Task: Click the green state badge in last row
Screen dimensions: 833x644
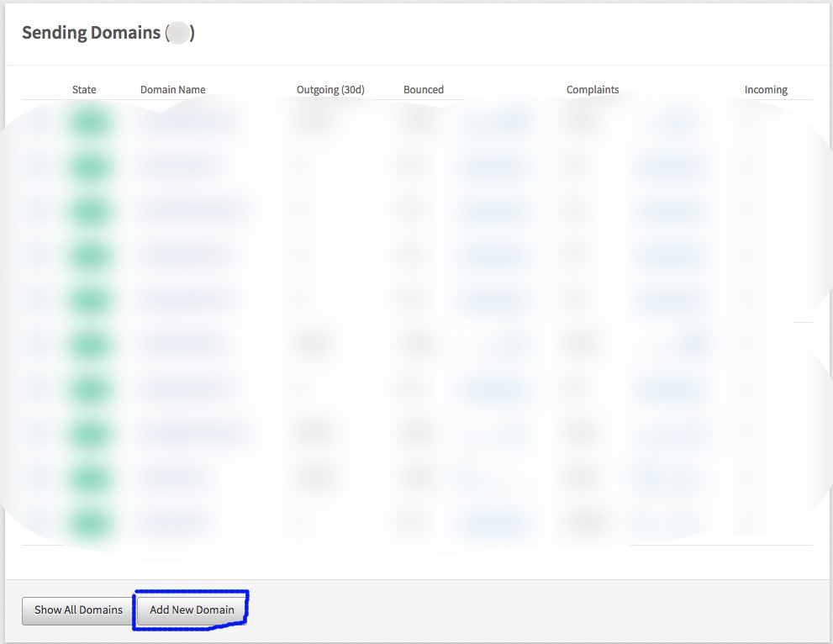Action: pyautogui.click(x=90, y=524)
